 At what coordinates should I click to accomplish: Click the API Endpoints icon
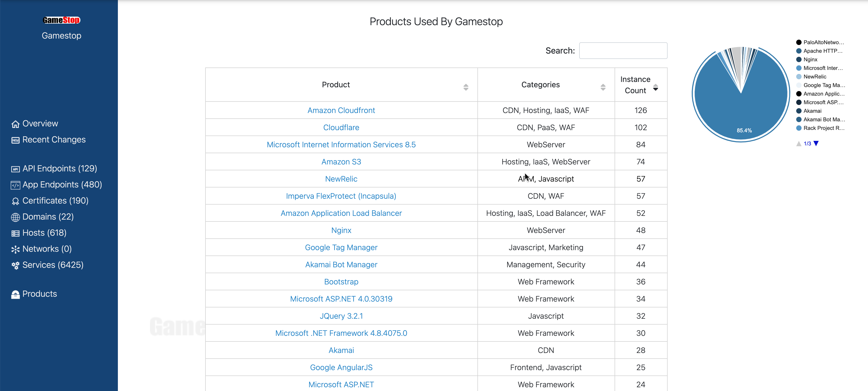pyautogui.click(x=16, y=169)
